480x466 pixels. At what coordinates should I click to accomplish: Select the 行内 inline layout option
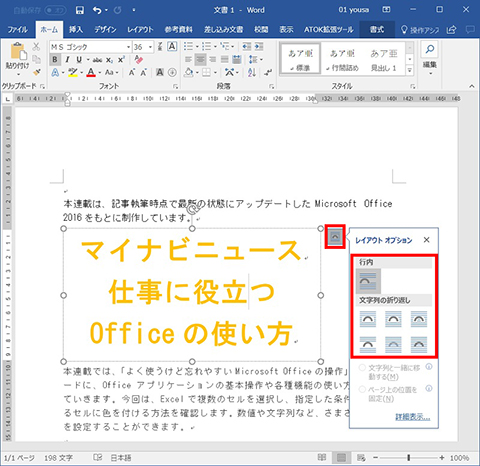click(x=368, y=281)
